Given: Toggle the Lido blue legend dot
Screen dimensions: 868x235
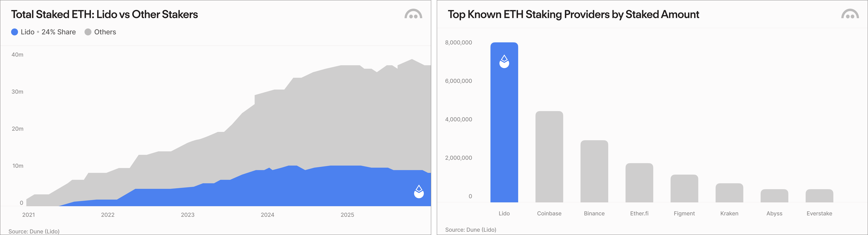Looking at the screenshot, I should 15,32.
